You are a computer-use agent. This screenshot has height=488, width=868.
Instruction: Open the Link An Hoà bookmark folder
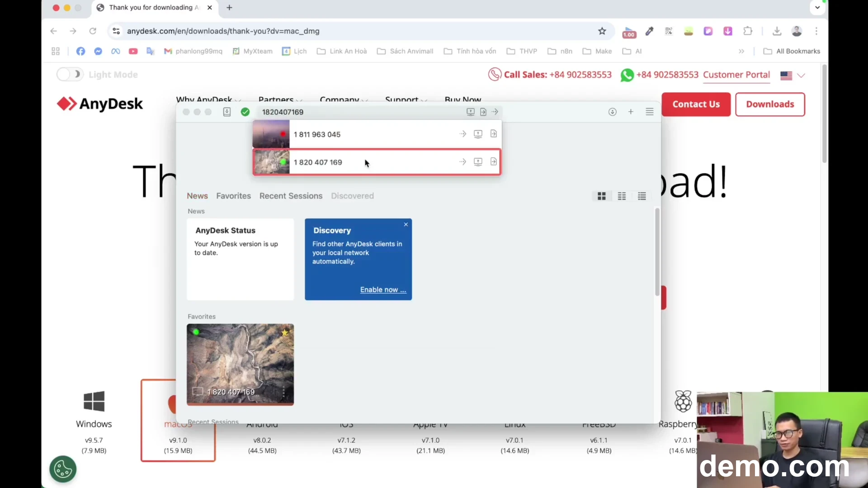(x=342, y=52)
